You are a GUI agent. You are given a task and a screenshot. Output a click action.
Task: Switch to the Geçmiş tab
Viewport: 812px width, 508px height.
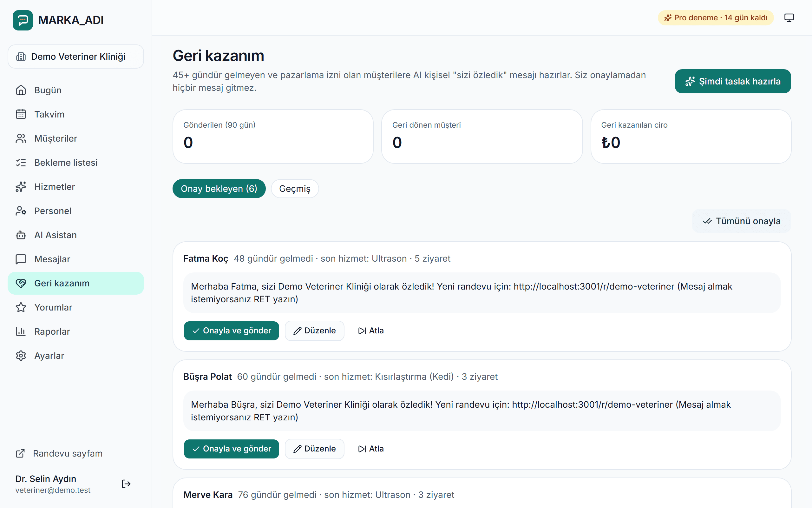[295, 189]
